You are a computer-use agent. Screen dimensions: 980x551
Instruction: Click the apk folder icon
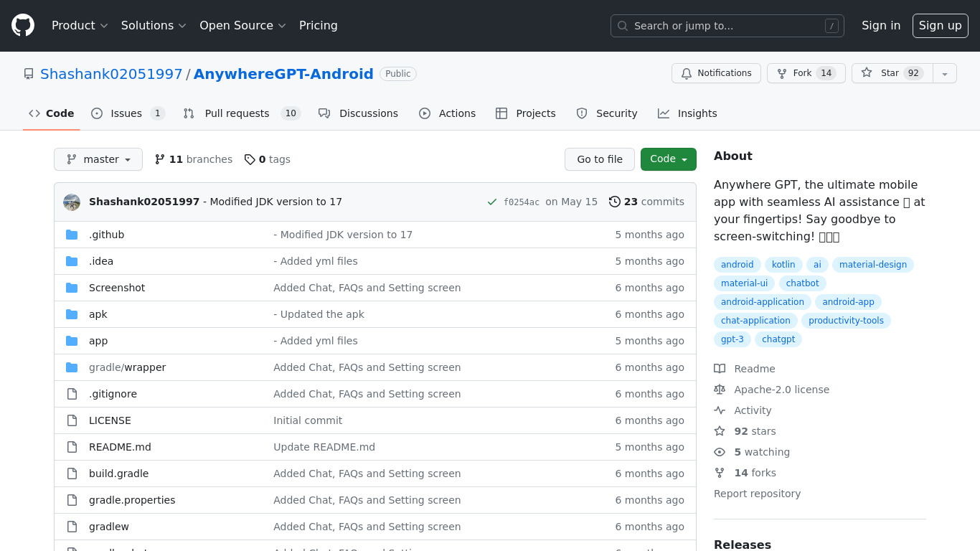pyautogui.click(x=72, y=314)
